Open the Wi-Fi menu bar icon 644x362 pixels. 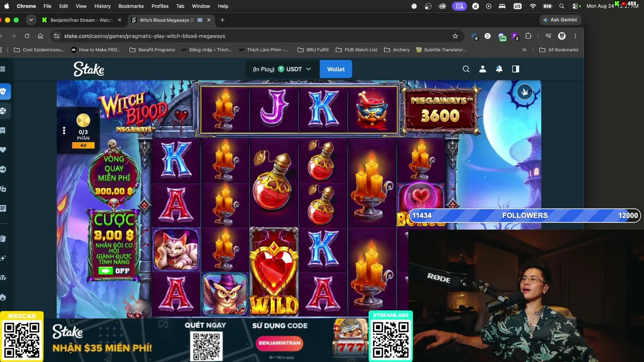click(533, 6)
